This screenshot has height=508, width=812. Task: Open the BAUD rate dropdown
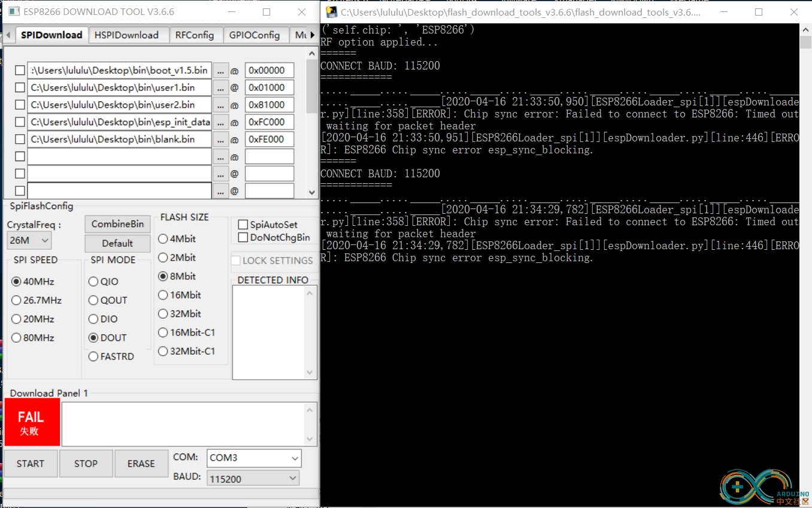[253, 479]
